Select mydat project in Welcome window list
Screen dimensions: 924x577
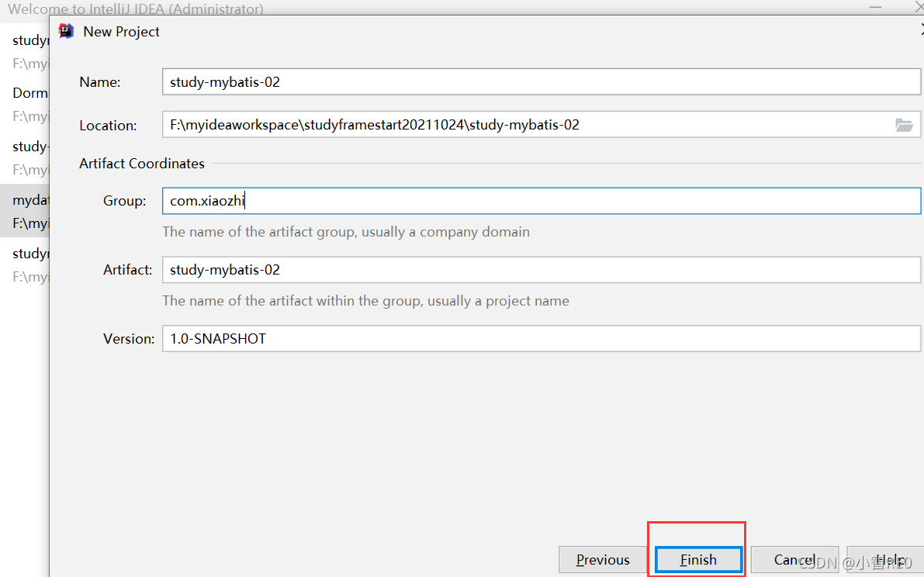point(25,211)
